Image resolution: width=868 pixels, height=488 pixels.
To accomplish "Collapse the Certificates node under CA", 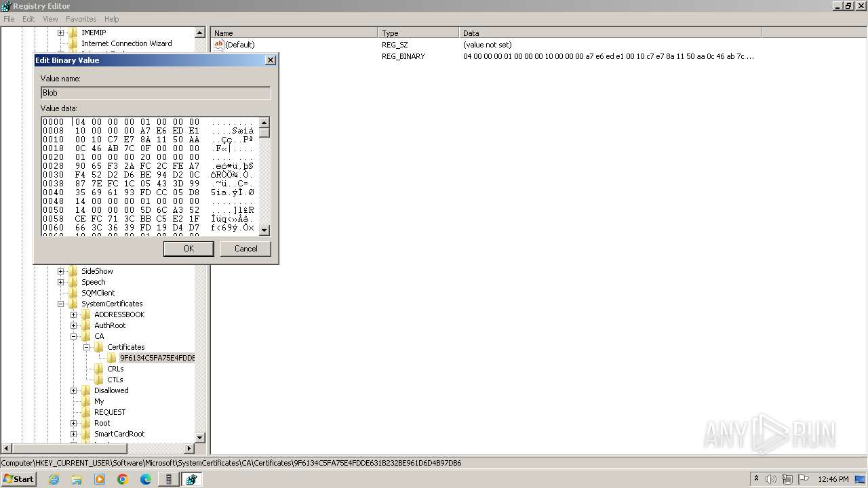I will coord(86,347).
